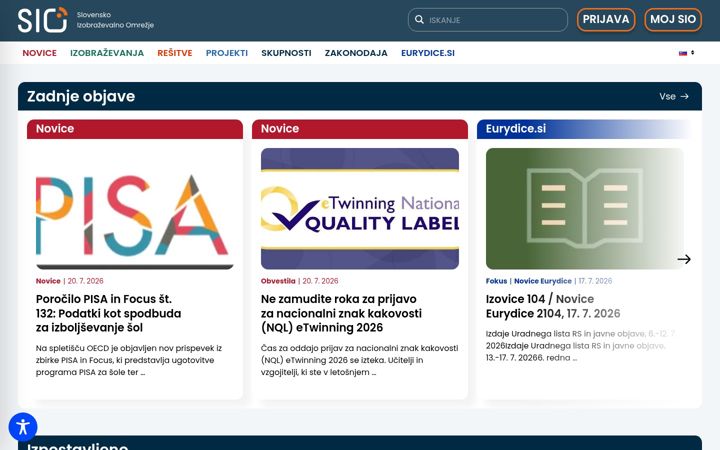Viewport: 720px width, 450px height.
Task: Open the PISA logo thumbnail
Action: (135, 208)
